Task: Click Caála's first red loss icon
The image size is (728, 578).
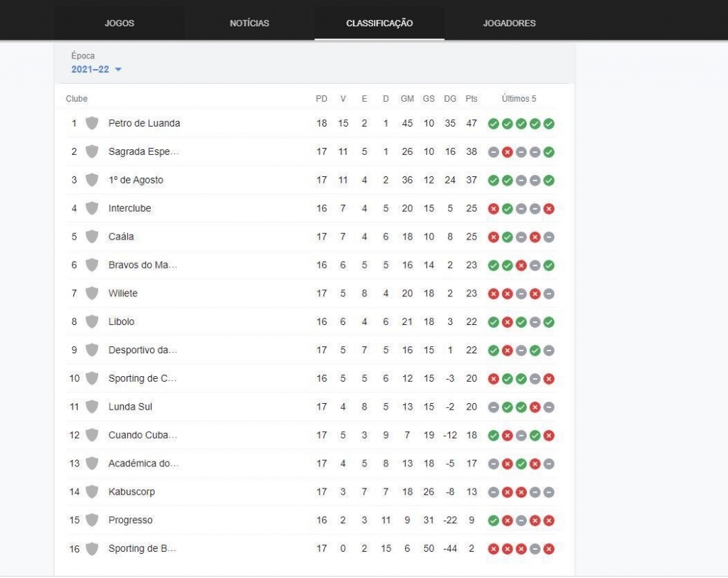Action: (493, 237)
